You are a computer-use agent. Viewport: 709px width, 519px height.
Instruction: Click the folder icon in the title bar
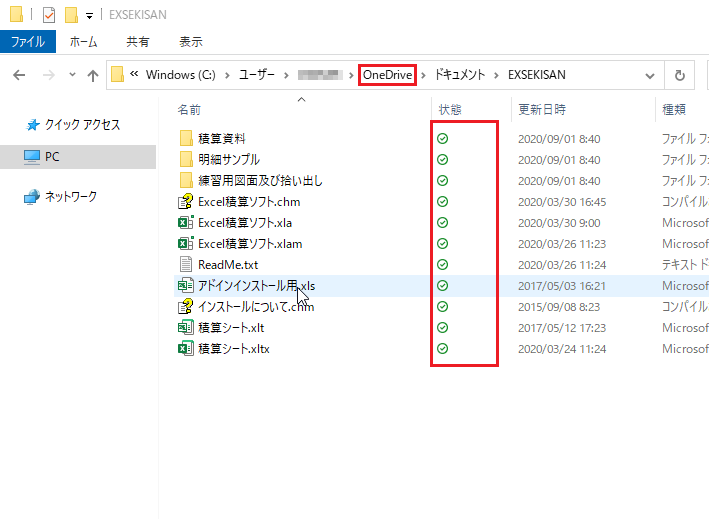[16, 14]
